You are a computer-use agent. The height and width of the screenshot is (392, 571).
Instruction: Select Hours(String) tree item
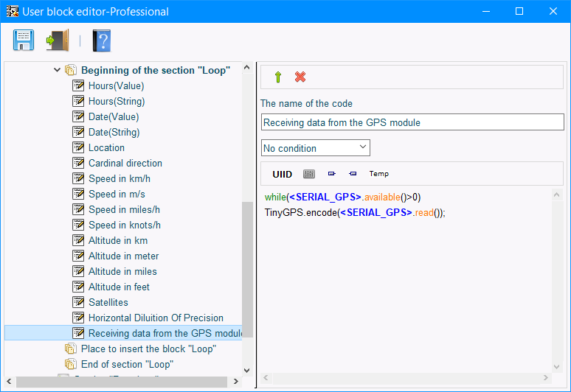pos(117,101)
